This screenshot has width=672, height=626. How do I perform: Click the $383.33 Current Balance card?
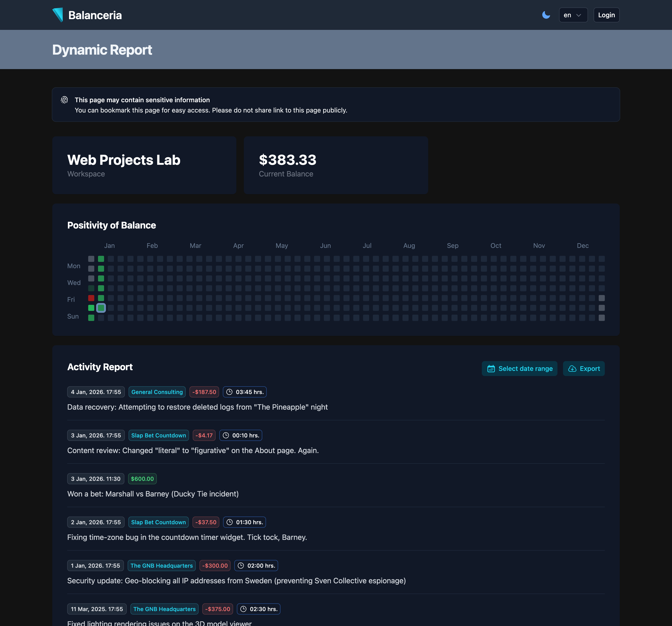[x=336, y=165]
